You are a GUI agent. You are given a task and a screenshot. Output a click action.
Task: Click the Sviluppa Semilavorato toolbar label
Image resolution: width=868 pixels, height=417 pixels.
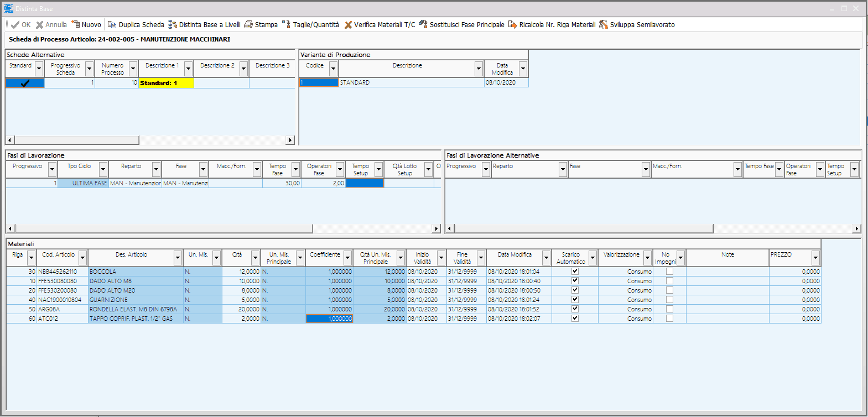tap(642, 25)
